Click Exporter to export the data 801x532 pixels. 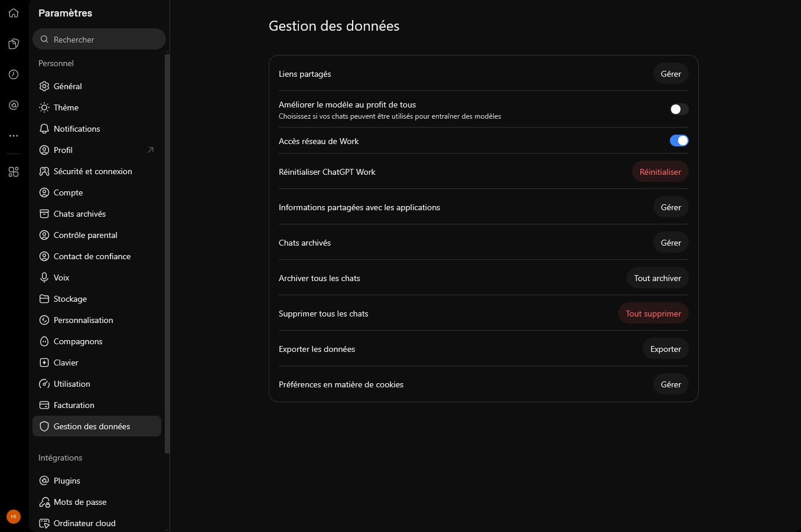tap(666, 349)
